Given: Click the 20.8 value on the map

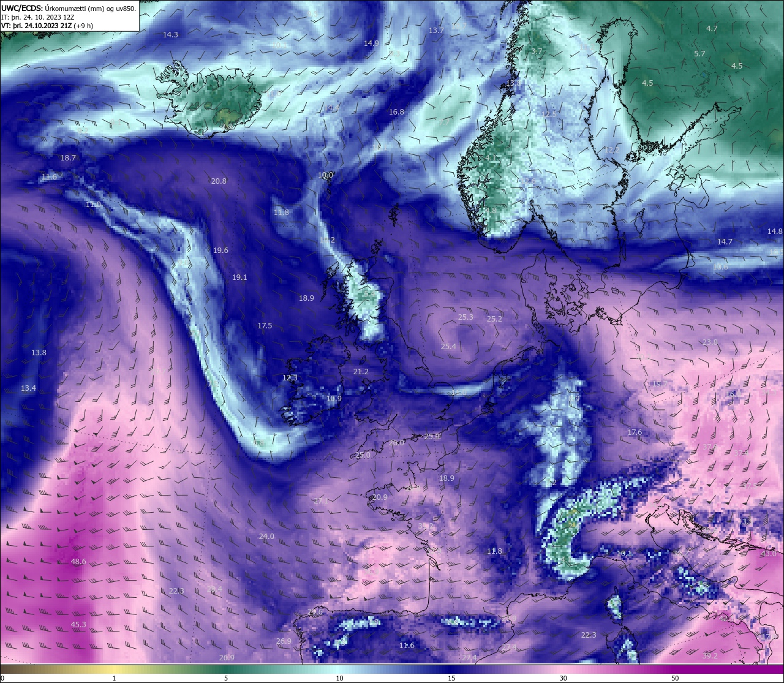Looking at the screenshot, I should pyautogui.click(x=219, y=181).
